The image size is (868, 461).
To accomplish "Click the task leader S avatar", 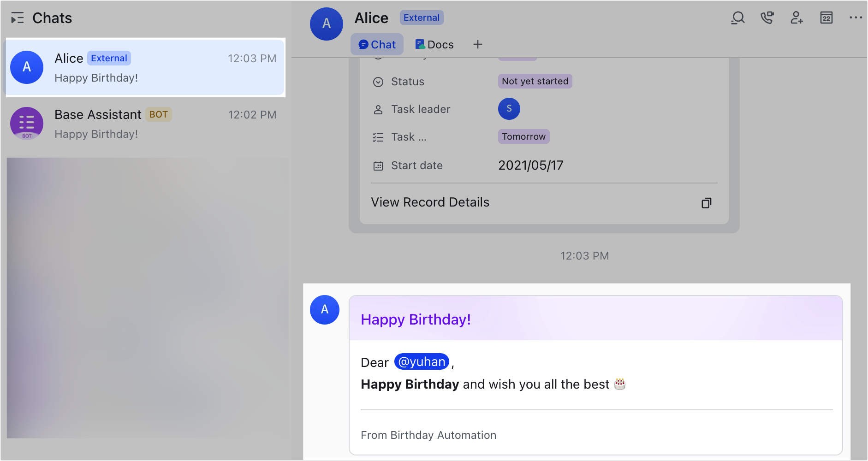I will tap(509, 109).
